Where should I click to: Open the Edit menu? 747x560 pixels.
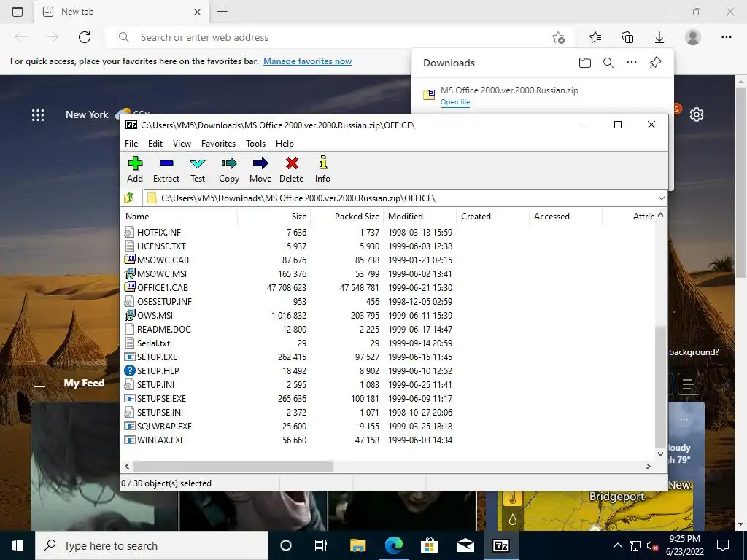coord(155,144)
